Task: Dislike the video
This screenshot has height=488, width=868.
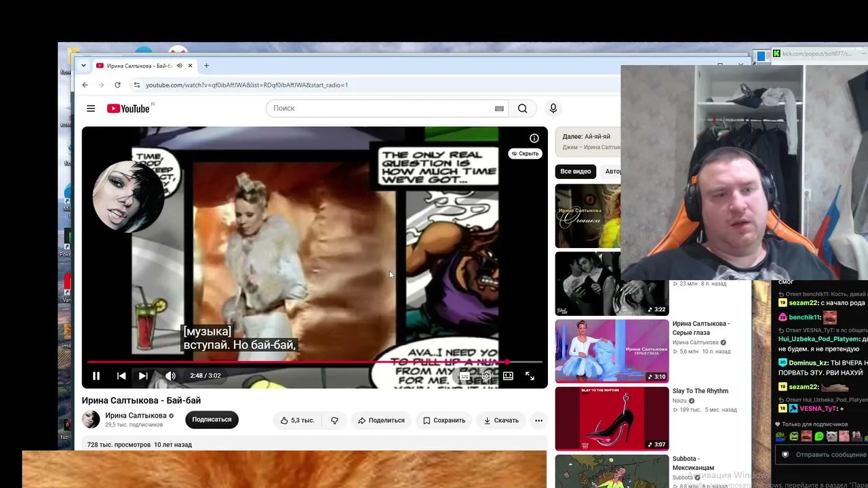Action: pyautogui.click(x=334, y=420)
